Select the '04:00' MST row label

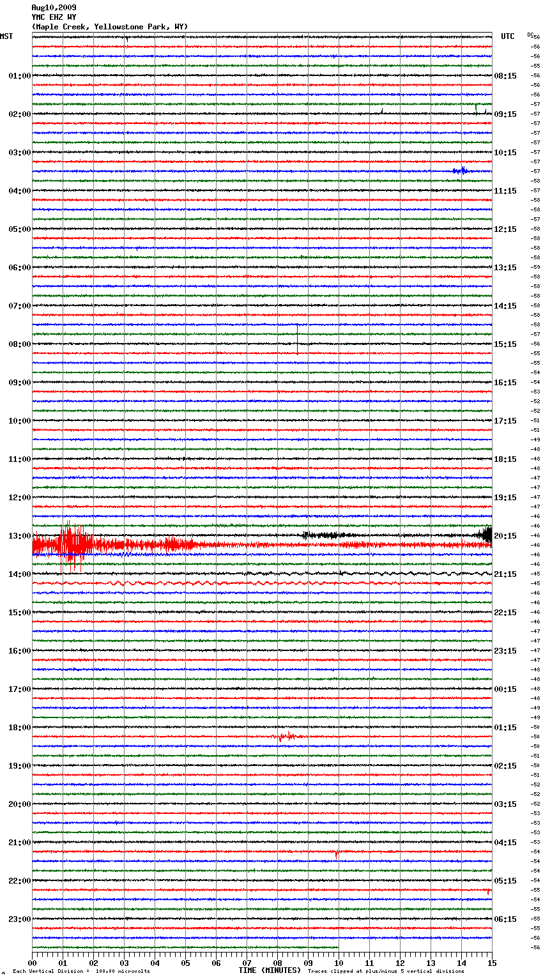tap(20, 191)
